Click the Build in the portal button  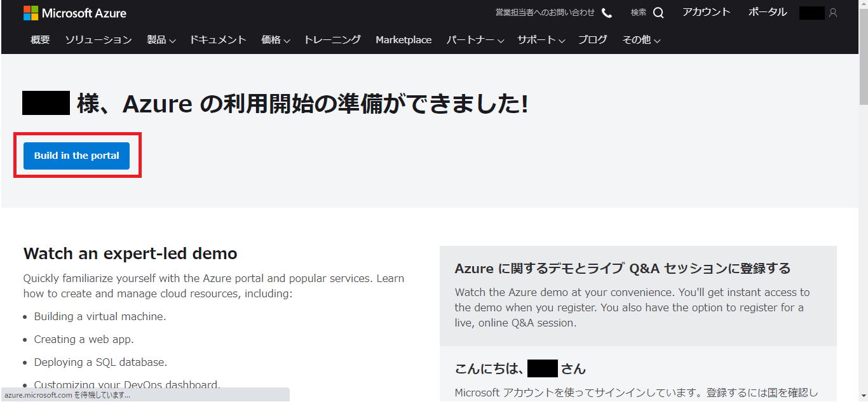76,156
